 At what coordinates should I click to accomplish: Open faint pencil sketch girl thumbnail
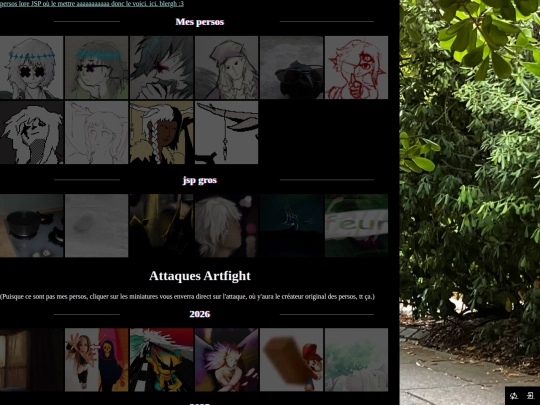[x=96, y=132]
